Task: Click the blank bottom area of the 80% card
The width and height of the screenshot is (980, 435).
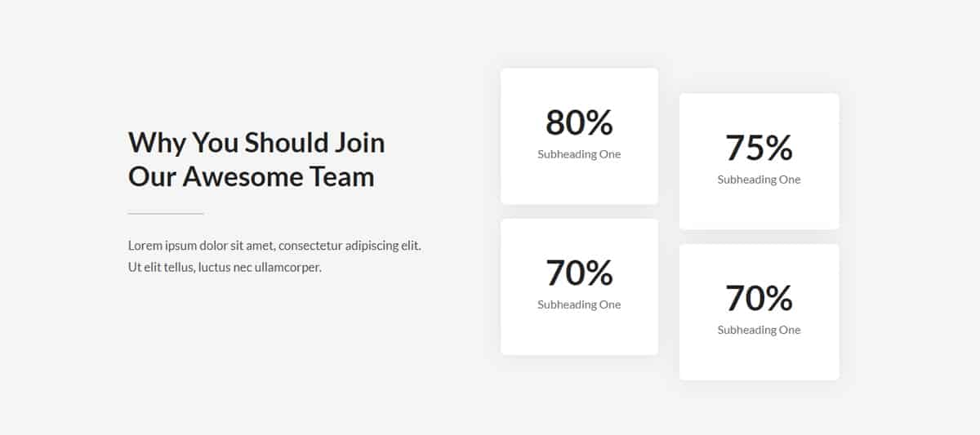Action: [579, 184]
